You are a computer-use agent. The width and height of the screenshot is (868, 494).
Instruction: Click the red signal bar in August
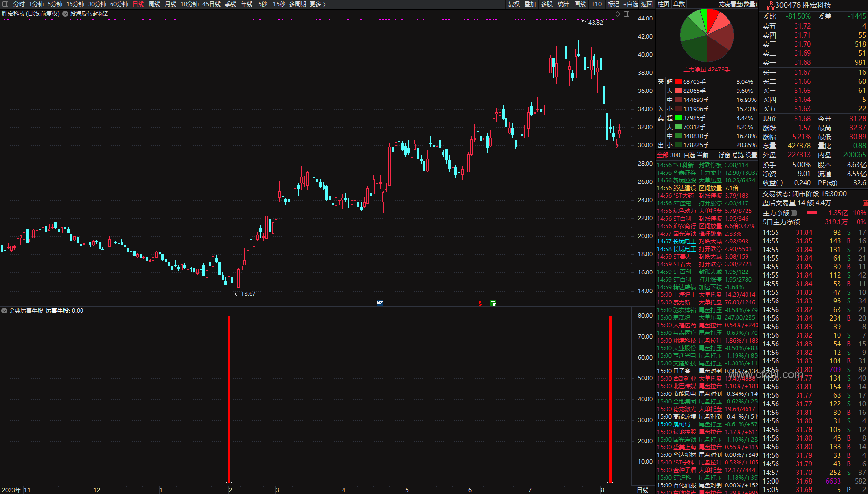[610, 399]
